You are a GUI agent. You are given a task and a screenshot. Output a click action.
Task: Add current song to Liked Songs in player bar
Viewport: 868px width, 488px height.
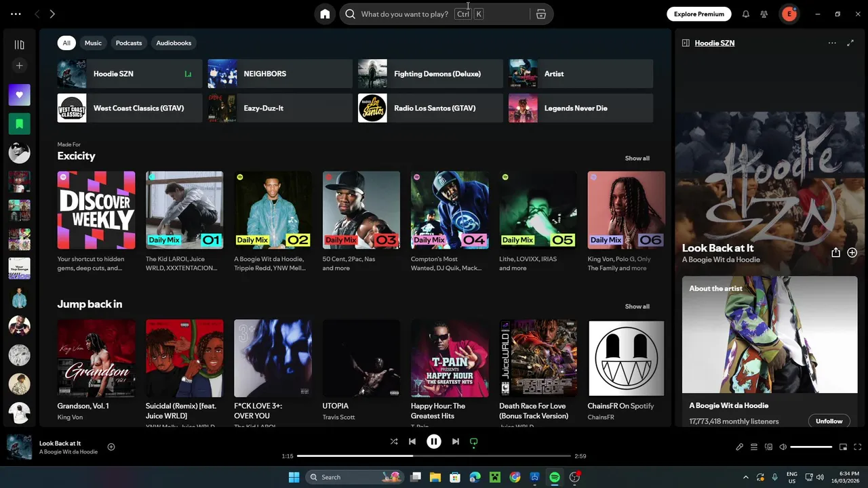pyautogui.click(x=111, y=447)
